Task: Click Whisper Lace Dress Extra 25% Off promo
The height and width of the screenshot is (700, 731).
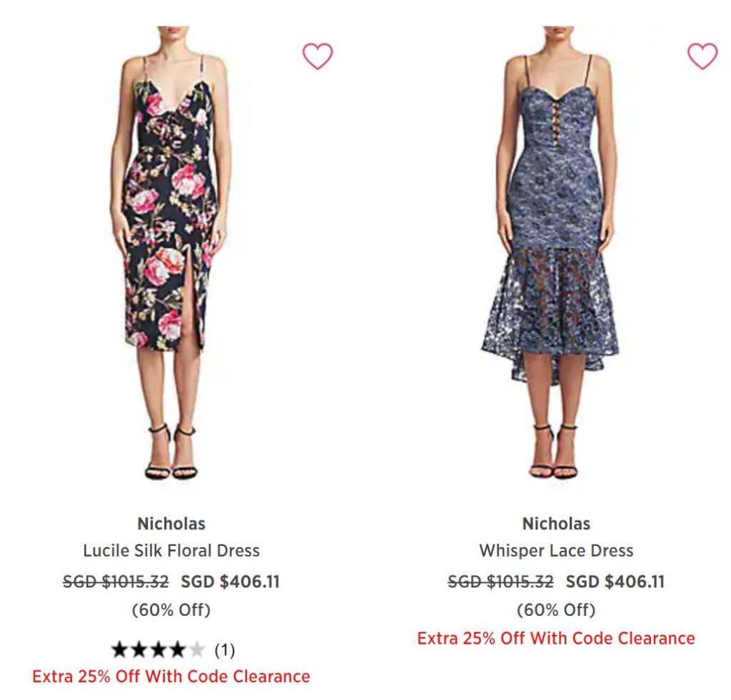Action: 556,638
